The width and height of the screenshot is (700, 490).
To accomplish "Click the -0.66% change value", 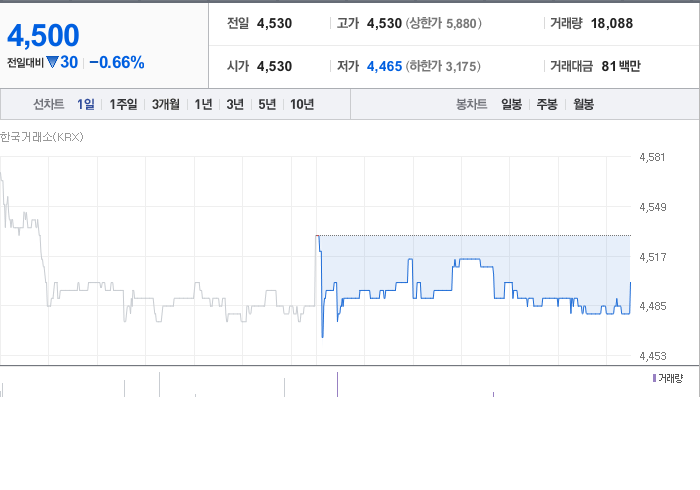I will click(x=117, y=62).
